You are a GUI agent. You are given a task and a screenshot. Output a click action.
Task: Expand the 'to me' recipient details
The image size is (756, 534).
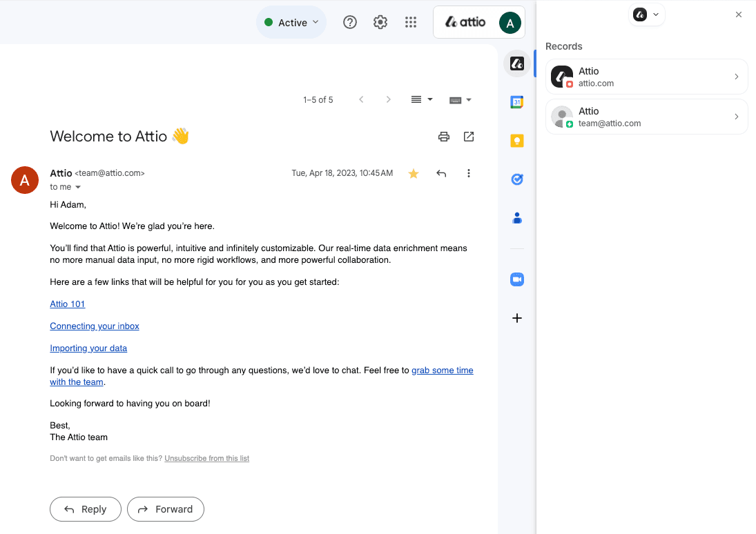click(x=77, y=187)
